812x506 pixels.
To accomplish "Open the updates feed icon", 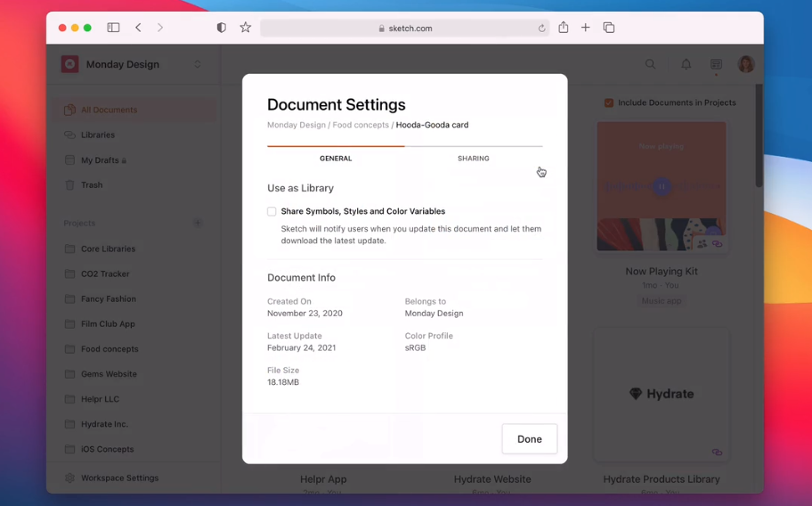I will pyautogui.click(x=716, y=64).
